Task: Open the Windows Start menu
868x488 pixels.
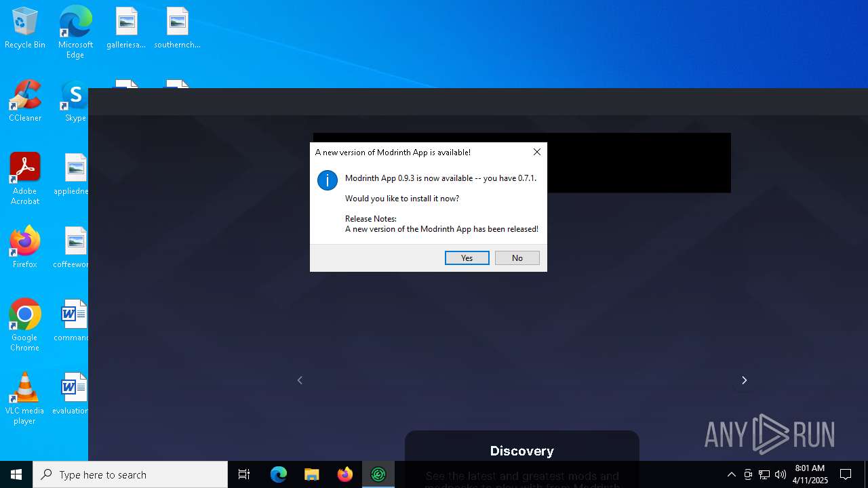Action: 16,474
